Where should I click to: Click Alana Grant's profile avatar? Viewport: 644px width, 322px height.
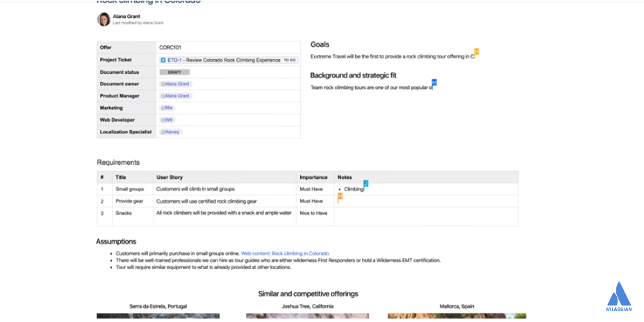pos(104,19)
